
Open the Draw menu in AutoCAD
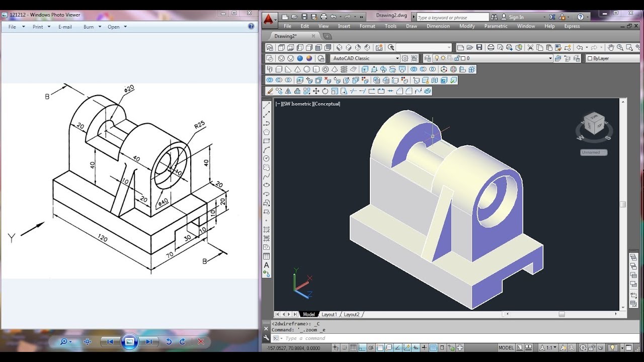(x=412, y=26)
